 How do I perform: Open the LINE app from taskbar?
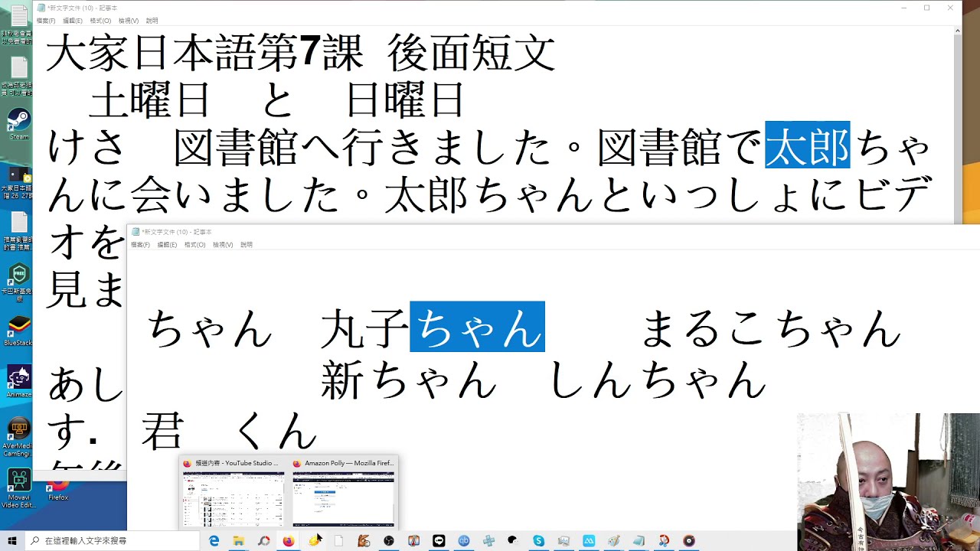(439, 541)
